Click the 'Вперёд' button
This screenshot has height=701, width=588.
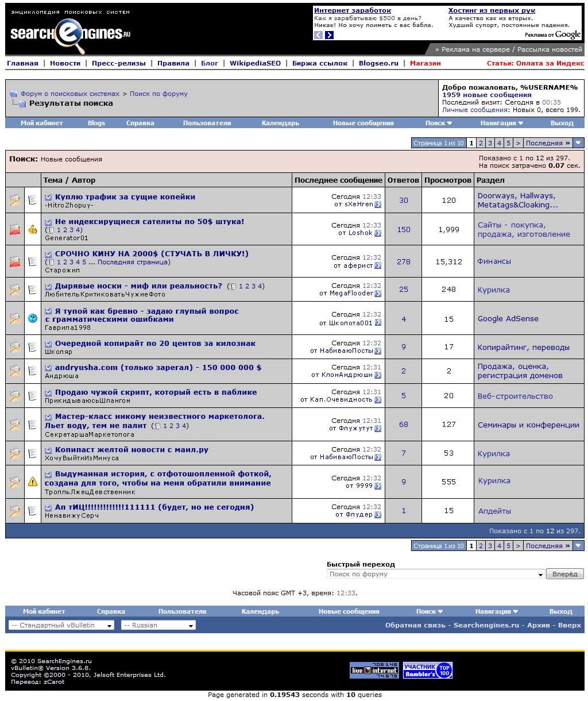(565, 574)
